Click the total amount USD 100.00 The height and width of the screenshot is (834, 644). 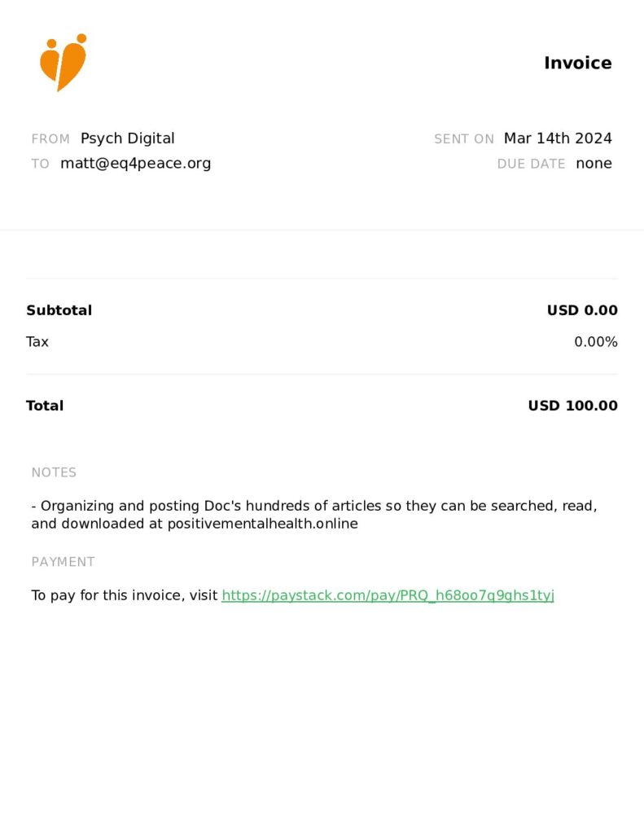(x=572, y=406)
